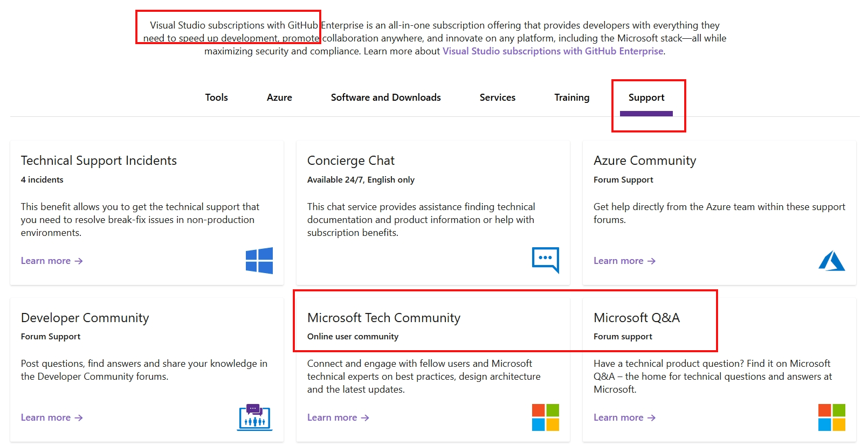Click 'Available 24/7, English only' text
This screenshot has width=868, height=446.
(x=361, y=180)
